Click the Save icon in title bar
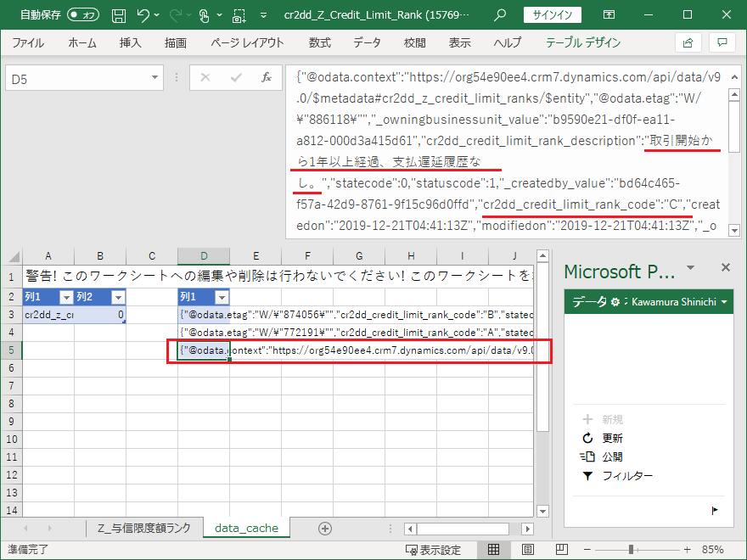The width and height of the screenshot is (747, 560). tap(119, 15)
